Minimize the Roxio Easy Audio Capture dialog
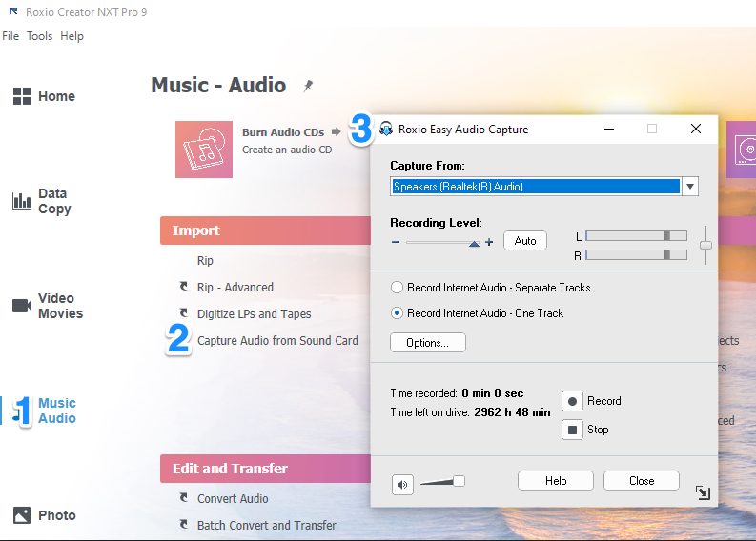The height and width of the screenshot is (541, 756). point(609,130)
